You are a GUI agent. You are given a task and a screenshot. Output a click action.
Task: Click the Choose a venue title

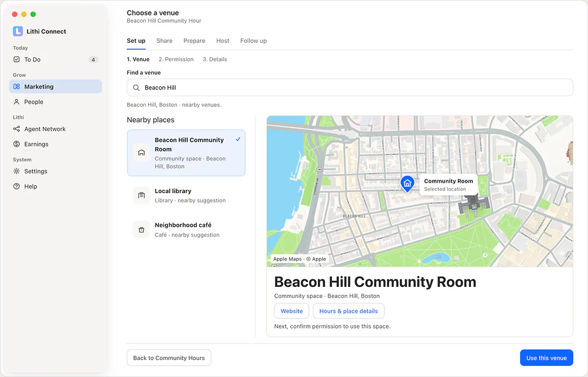click(x=153, y=13)
